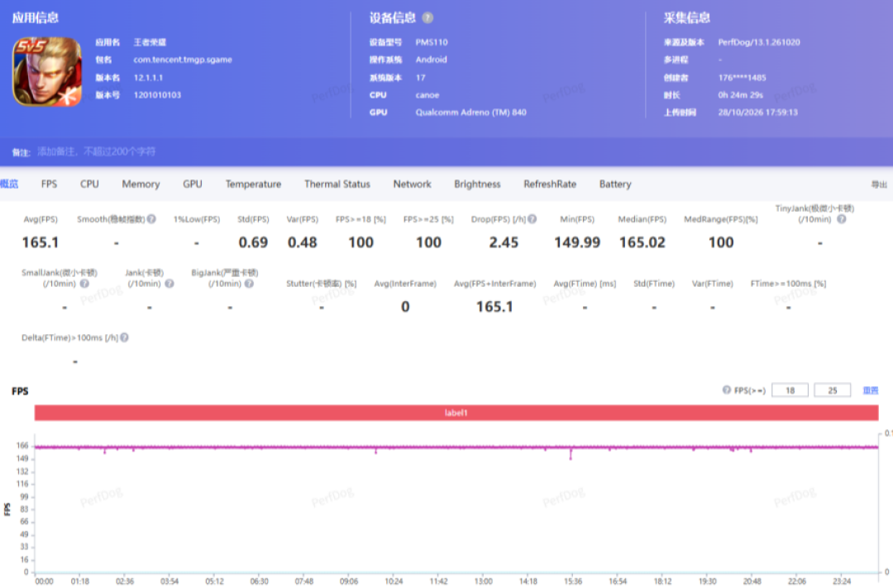Select the red label1 bar above the chart

456,413
